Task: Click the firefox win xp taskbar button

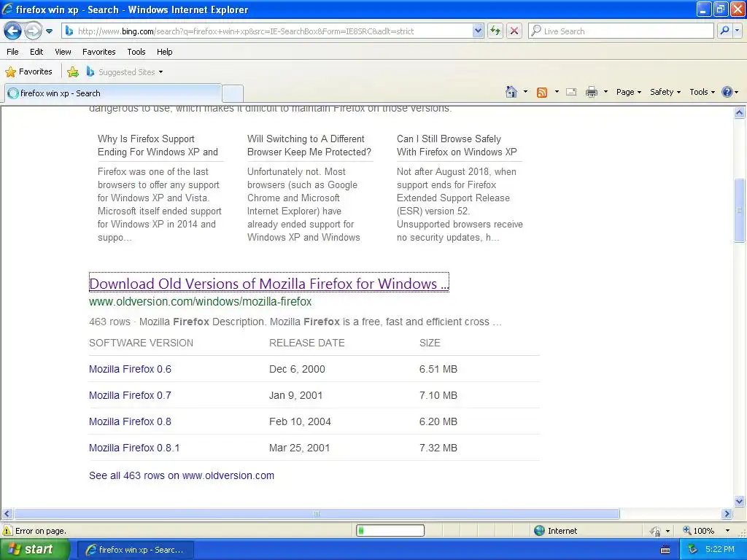Action: click(135, 550)
